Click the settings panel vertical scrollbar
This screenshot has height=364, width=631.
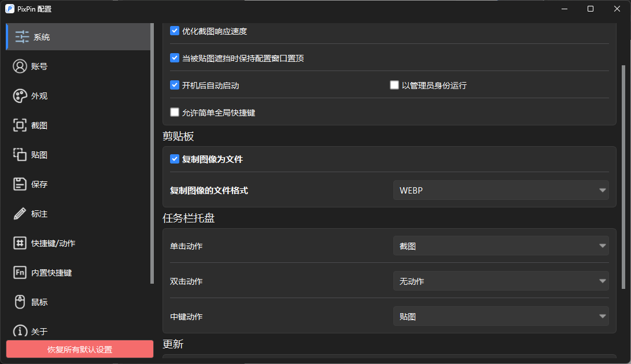[x=623, y=173]
